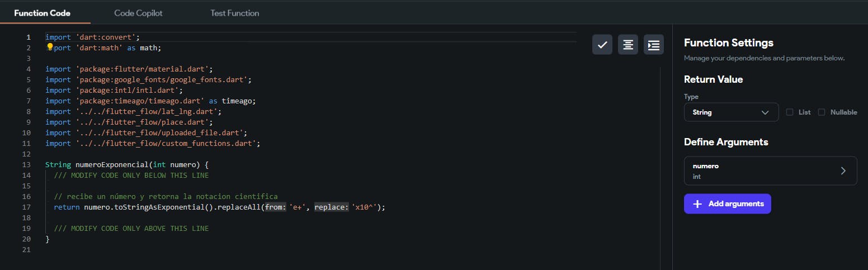868x270 pixels.
Task: Click line 10 import uploaded_file.dart
Action: (x=147, y=133)
